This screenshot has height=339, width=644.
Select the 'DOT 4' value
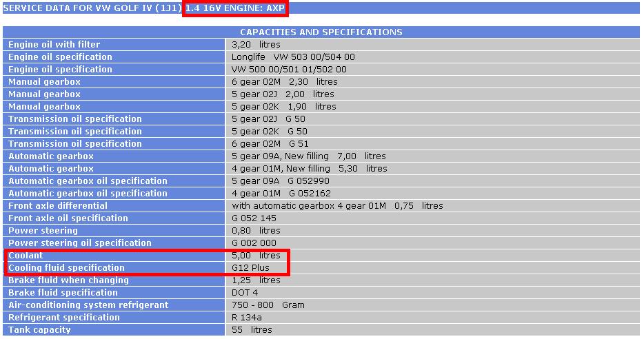tap(245, 293)
